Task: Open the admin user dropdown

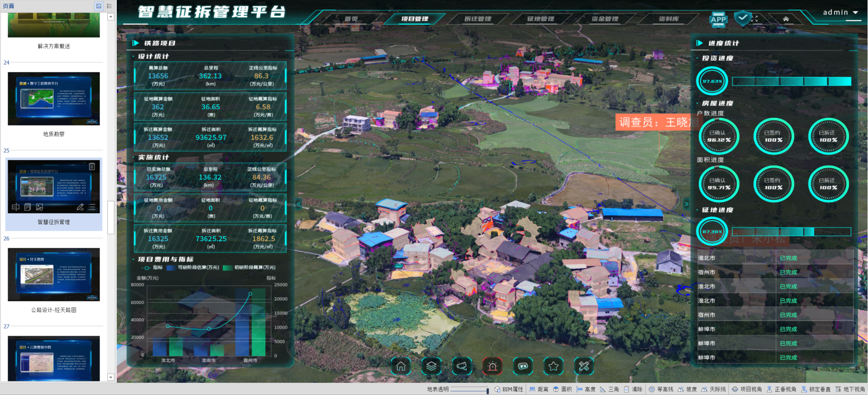Action: [x=840, y=12]
